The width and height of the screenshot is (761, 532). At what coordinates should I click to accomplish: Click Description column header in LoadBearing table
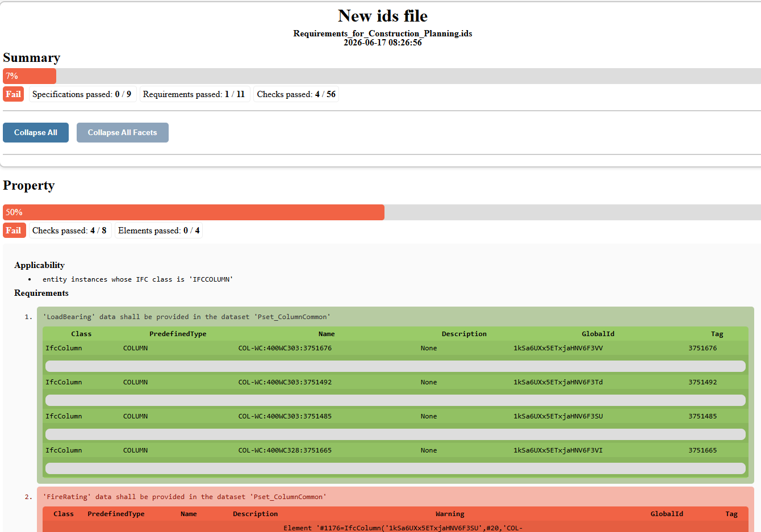click(x=464, y=334)
